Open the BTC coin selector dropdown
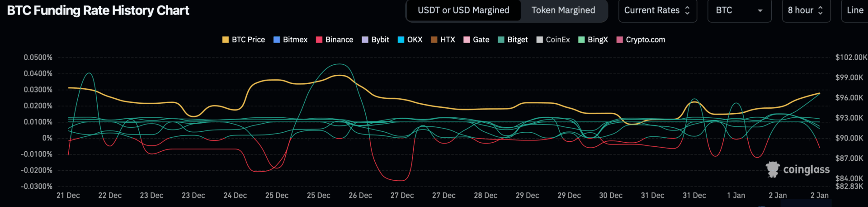868x207 pixels. pyautogui.click(x=739, y=10)
